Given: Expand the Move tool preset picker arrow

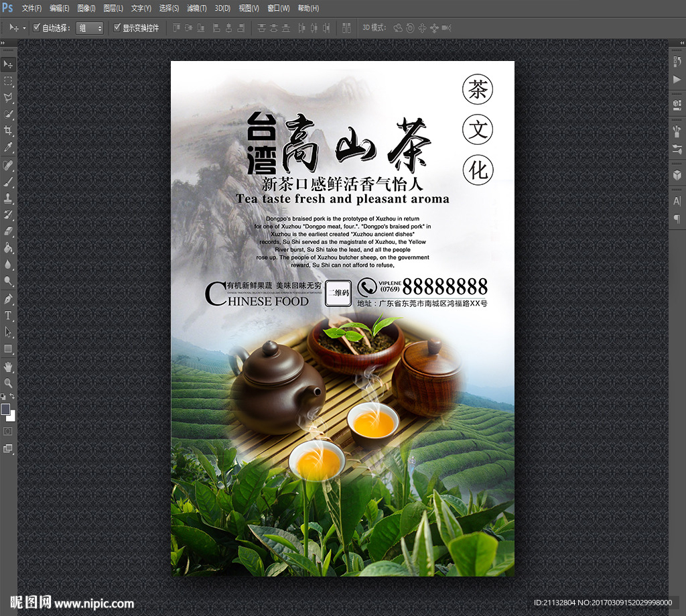Looking at the screenshot, I should click(x=25, y=28).
